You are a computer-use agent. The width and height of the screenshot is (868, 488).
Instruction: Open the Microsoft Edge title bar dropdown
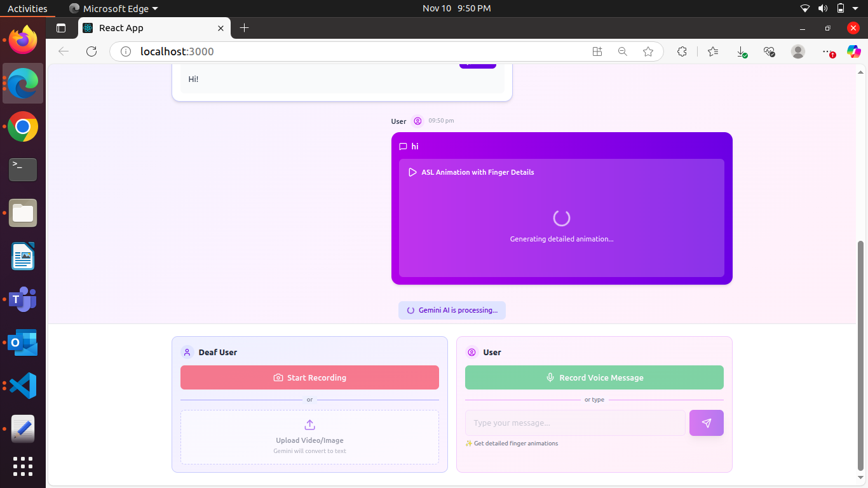pos(113,8)
